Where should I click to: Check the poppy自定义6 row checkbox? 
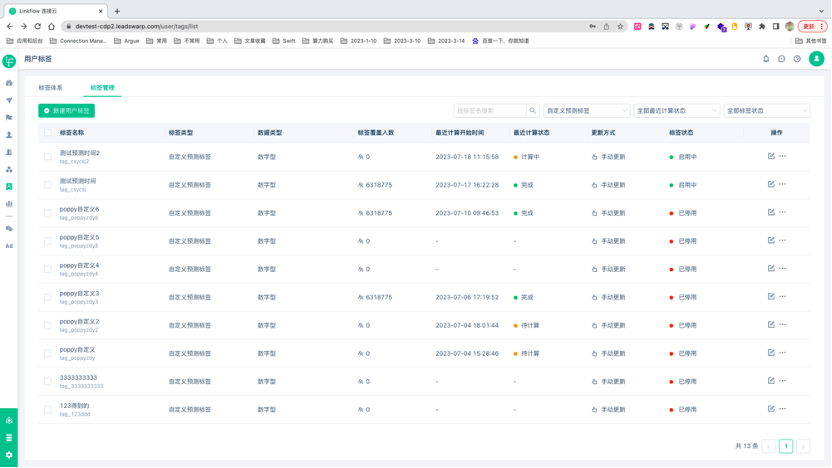[x=48, y=213]
